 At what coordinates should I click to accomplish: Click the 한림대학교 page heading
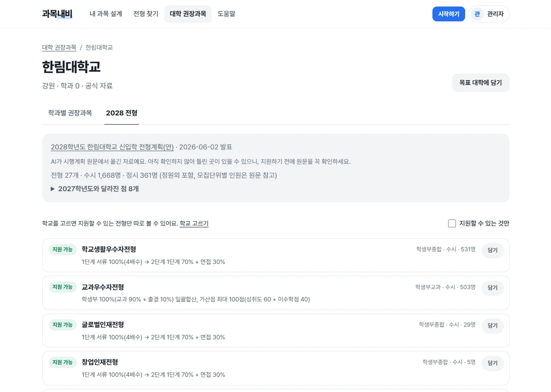click(x=71, y=67)
